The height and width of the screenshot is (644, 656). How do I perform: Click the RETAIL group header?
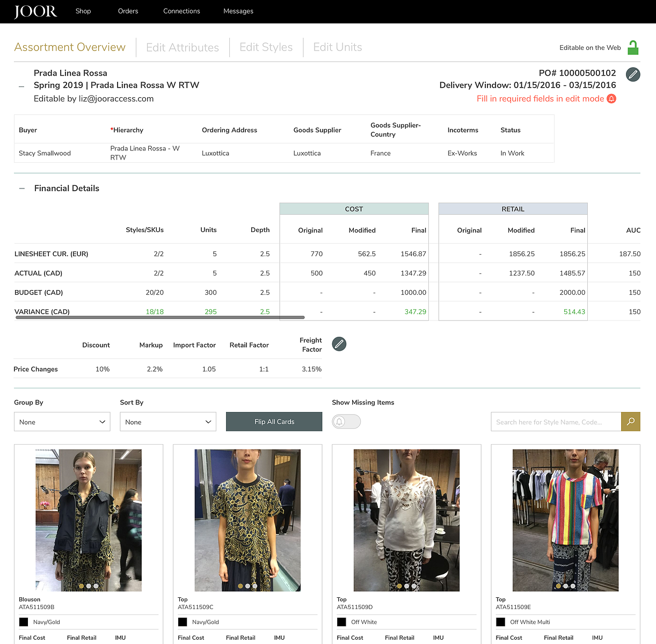click(513, 209)
